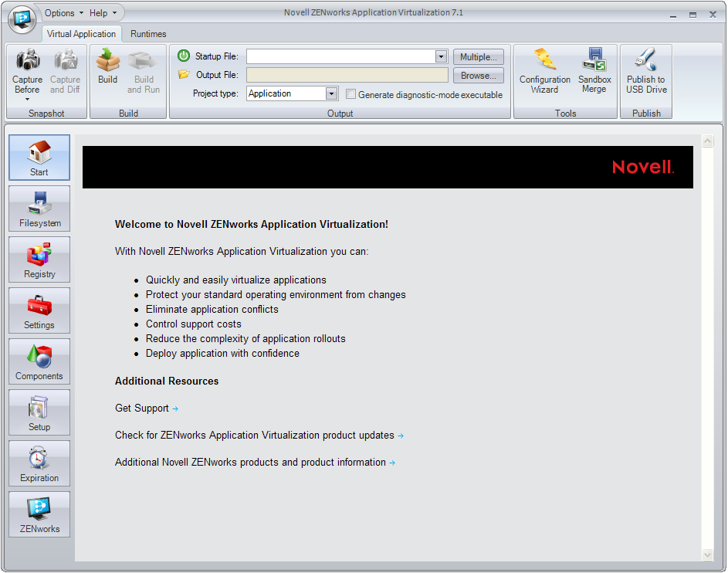This screenshot has width=728, height=573.
Task: Expand the Capture Before dropdown arrow
Action: 27,99
